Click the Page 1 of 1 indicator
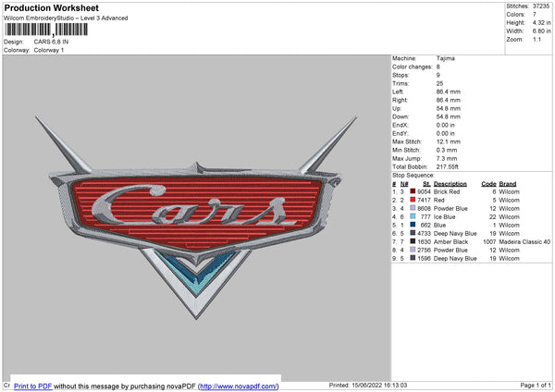Viewport: 555px width, 392px height. click(534, 386)
